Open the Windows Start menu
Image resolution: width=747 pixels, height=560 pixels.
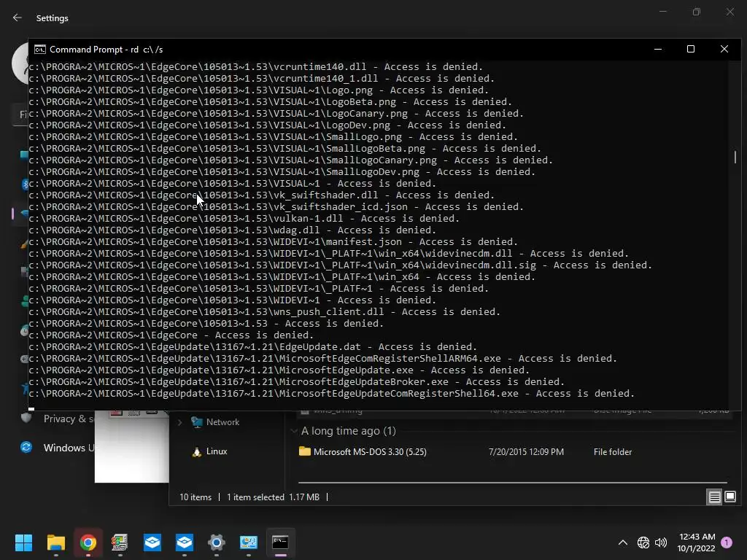point(23,542)
